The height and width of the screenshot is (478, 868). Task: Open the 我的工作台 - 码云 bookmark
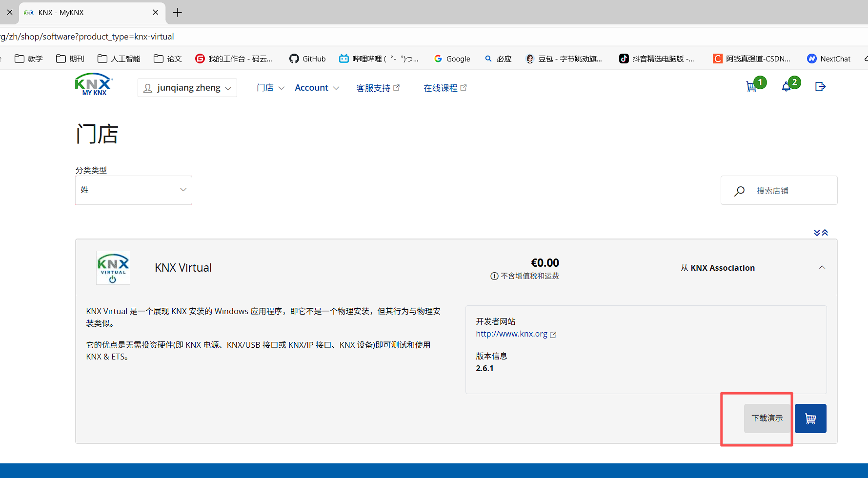[234, 59]
